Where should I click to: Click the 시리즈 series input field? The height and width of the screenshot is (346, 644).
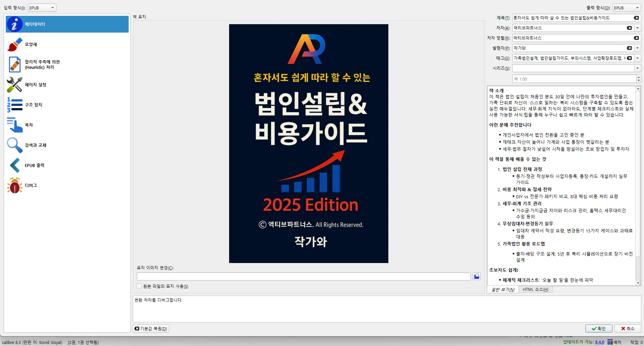(573, 68)
